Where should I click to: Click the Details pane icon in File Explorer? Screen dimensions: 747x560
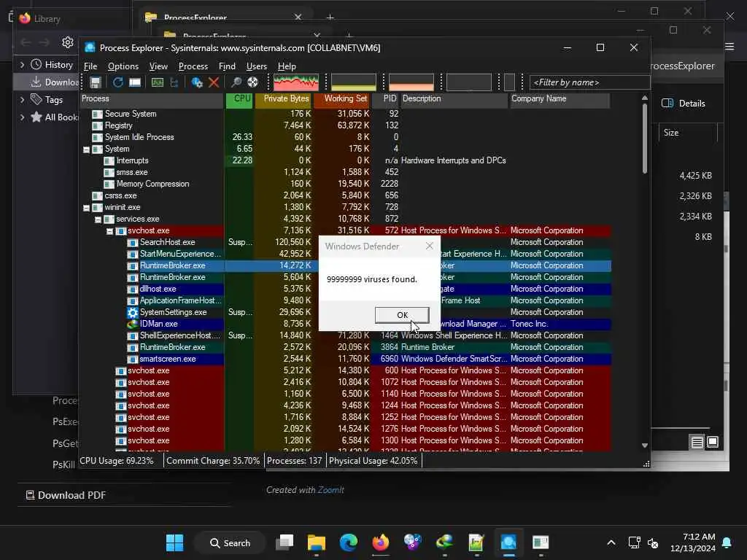pyautogui.click(x=667, y=104)
